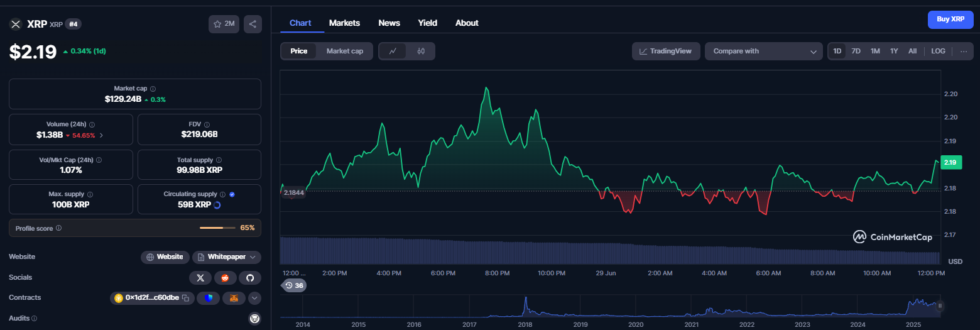Open the Total supply info icon

click(219, 160)
